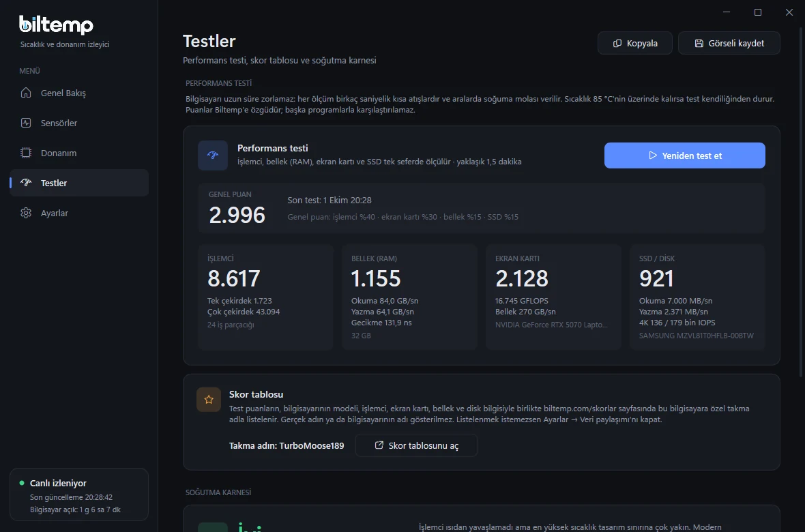Start the test with Yeniden test et
805x532 pixels.
point(685,155)
